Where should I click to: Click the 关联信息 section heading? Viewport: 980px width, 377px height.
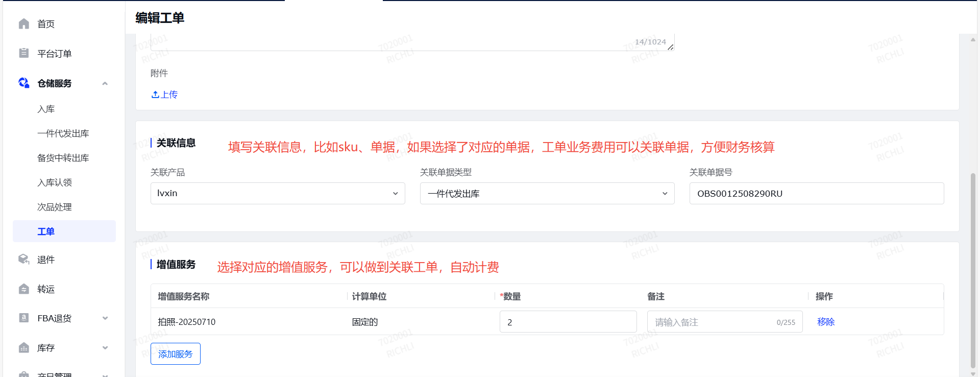pos(176,143)
